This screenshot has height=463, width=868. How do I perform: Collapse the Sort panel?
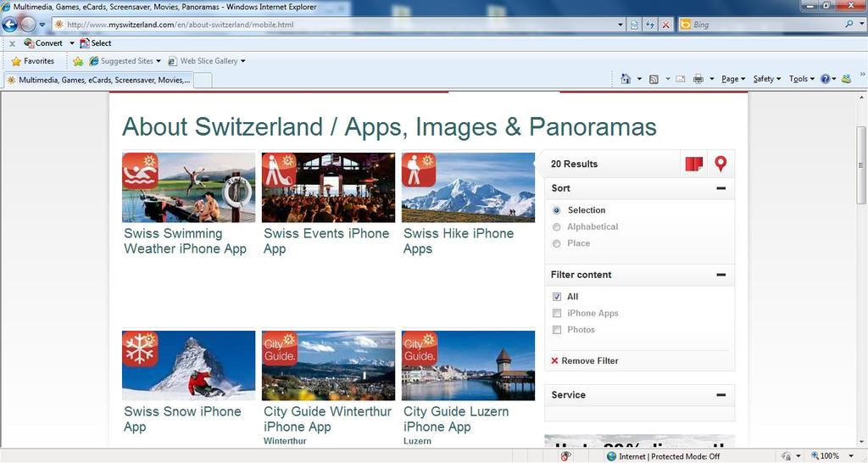(721, 188)
